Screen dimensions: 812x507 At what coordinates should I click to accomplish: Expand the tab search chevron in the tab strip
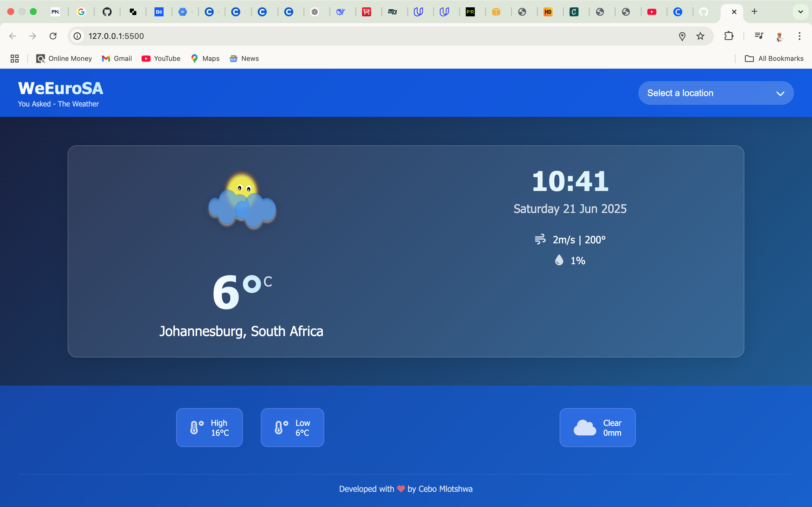[x=801, y=12]
